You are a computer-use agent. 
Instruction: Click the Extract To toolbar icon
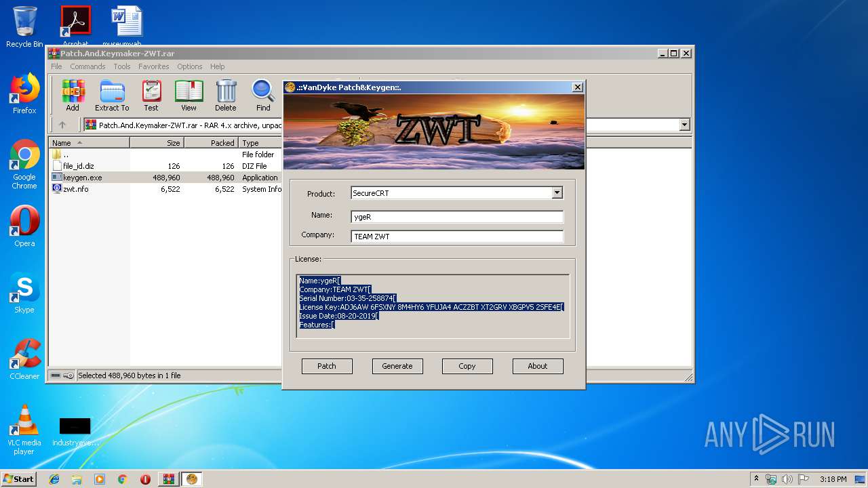112,95
